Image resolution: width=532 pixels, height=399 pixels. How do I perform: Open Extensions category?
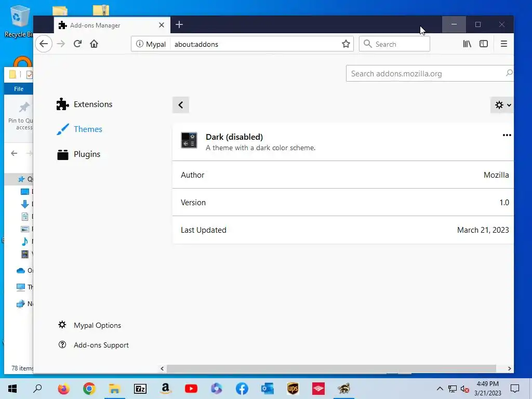click(x=85, y=104)
